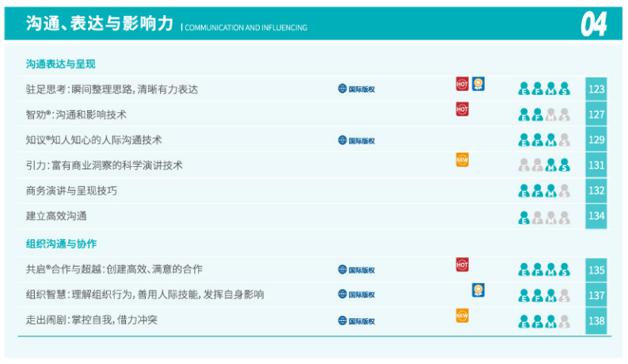Click the greyed M person icon on 智劝 row
This screenshot has height=364, width=628.
pos(550,115)
